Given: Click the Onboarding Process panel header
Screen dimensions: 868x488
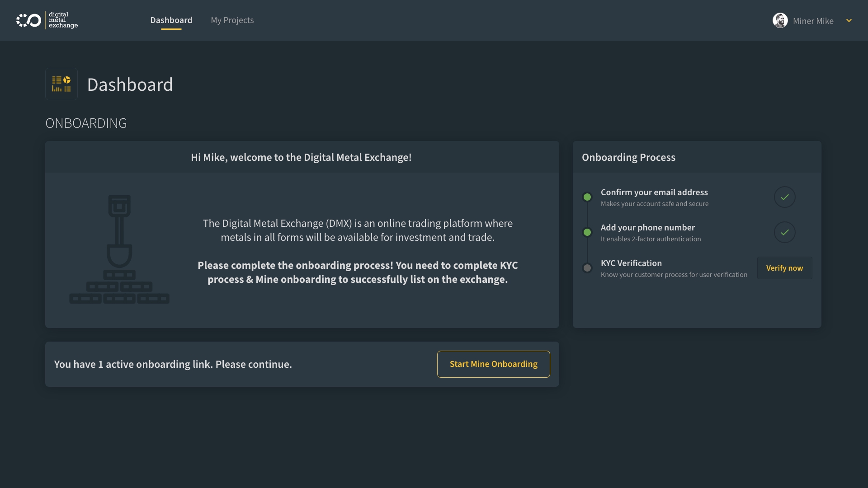Looking at the screenshot, I should click(628, 157).
